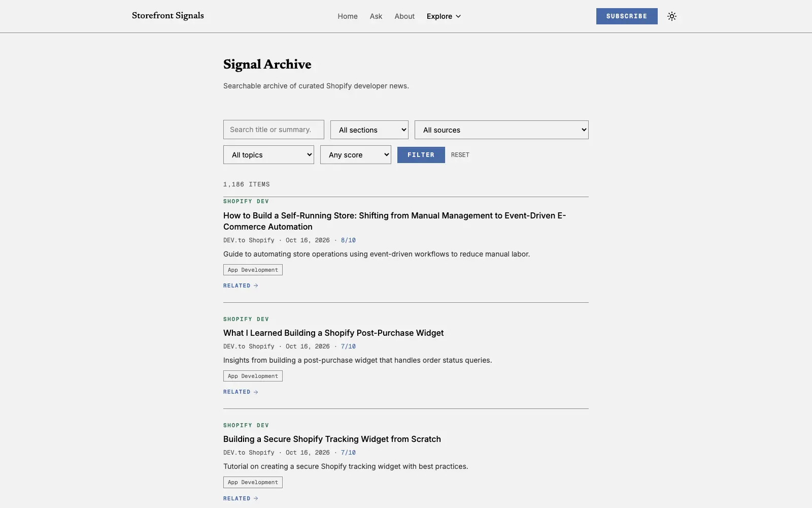
Task: Open Related link under Self-Running Store article
Action: (x=241, y=285)
